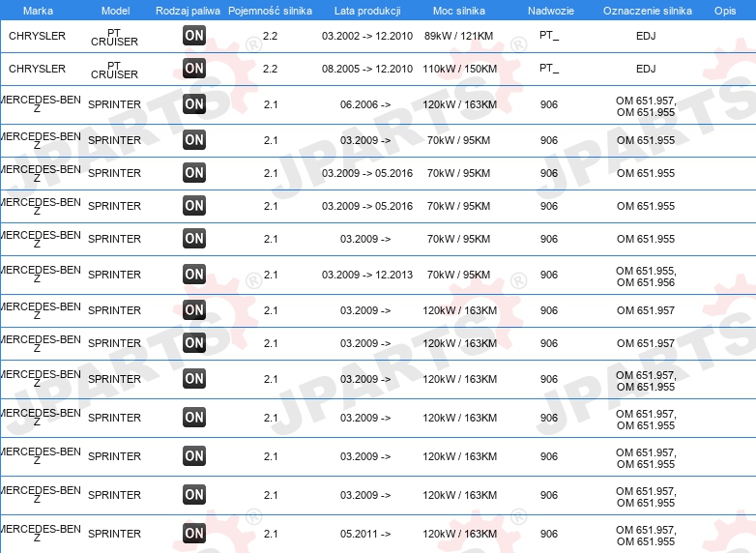Select CHRYSLER in the 110kW / 150KM row

(x=37, y=69)
